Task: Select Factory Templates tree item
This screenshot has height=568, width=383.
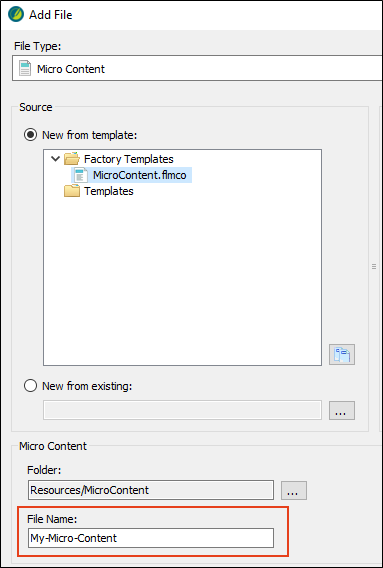Action: click(129, 159)
